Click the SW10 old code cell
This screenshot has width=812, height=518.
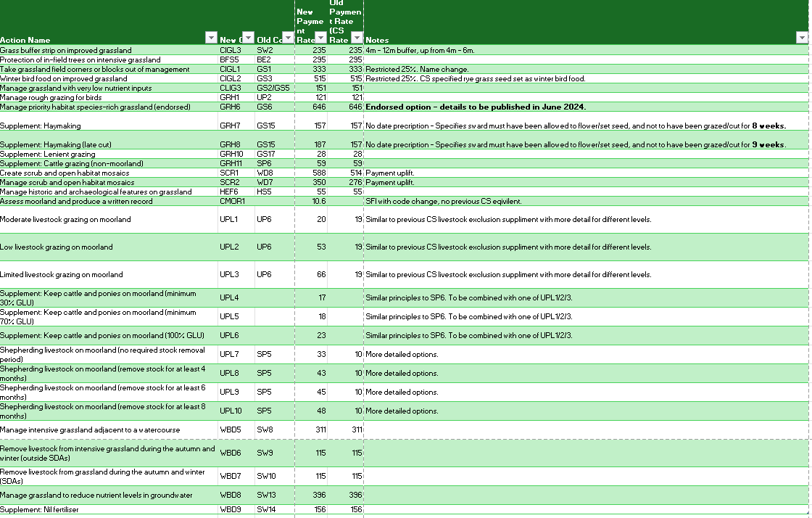(275, 476)
